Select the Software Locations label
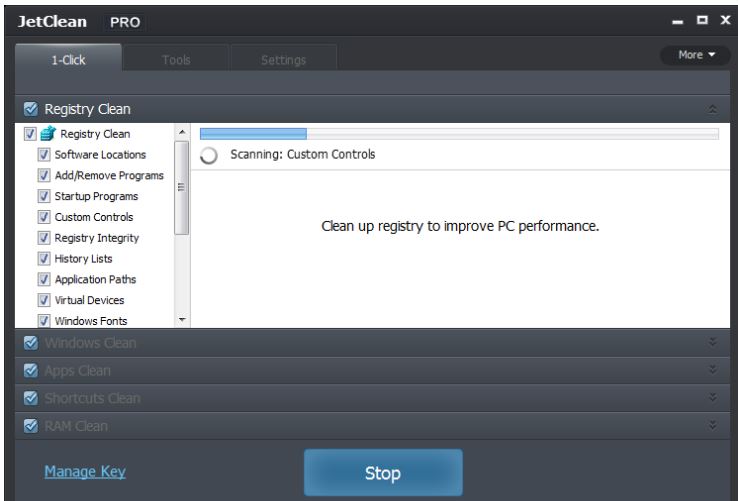This screenshot has height=501, width=738. click(x=100, y=154)
